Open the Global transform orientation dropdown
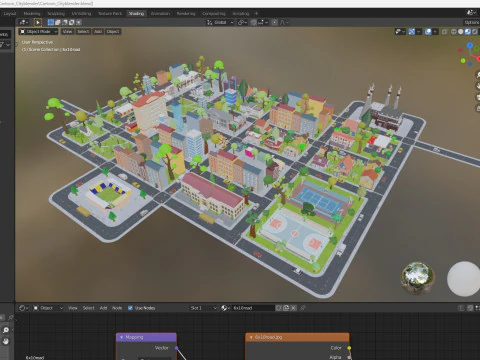The height and width of the screenshot is (360, 480). [220, 22]
